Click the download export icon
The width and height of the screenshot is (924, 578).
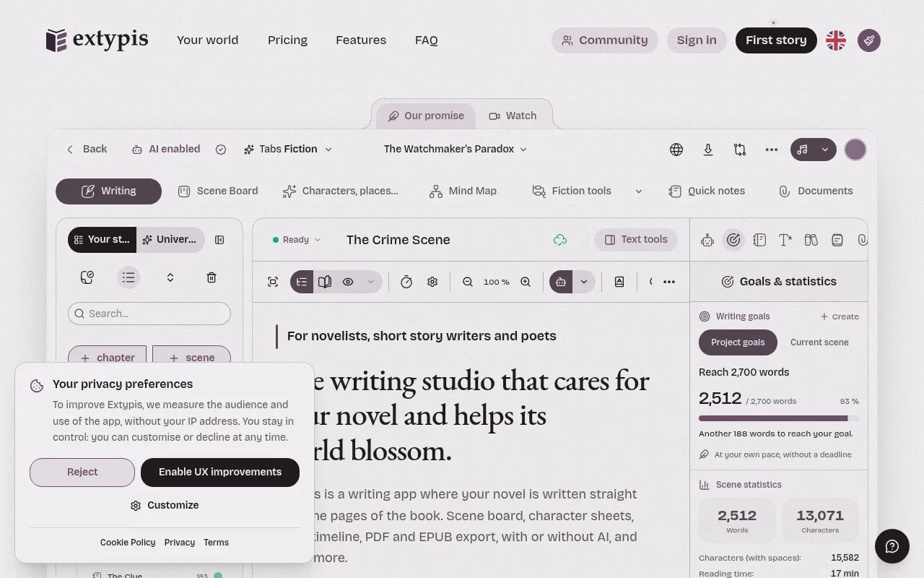pyautogui.click(x=708, y=150)
